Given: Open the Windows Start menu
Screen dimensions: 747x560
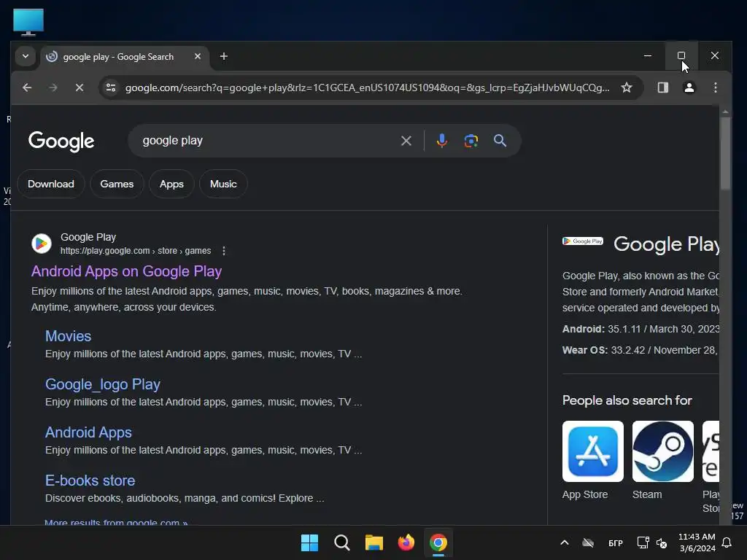Looking at the screenshot, I should (x=309, y=542).
